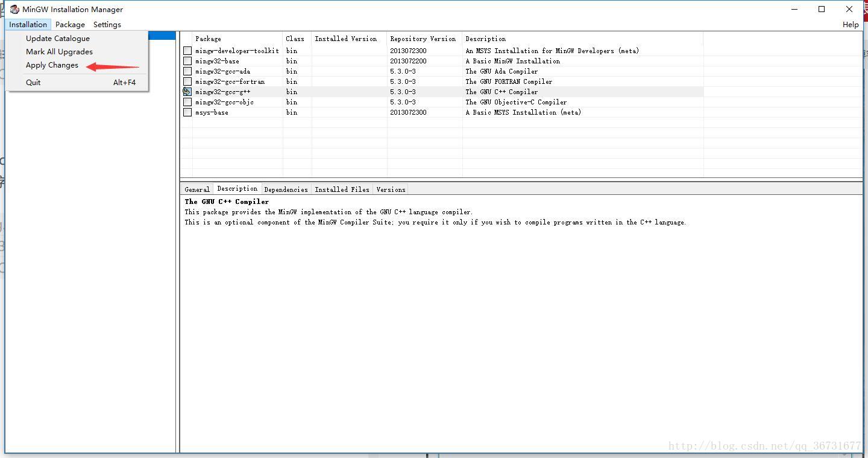Choose Mark All Upgrades entry
Image resolution: width=868 pixels, height=458 pixels.
point(59,52)
